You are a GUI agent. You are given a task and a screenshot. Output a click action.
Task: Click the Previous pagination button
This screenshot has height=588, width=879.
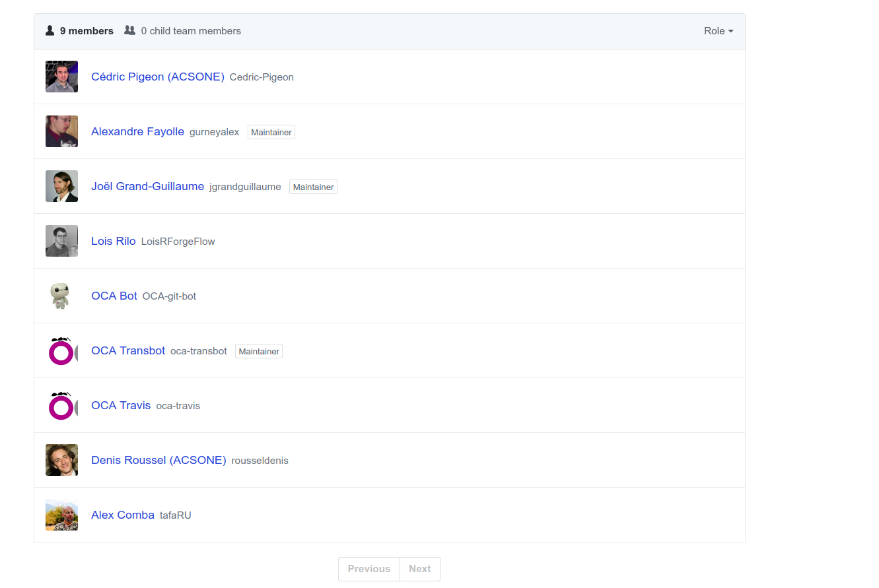[369, 569]
